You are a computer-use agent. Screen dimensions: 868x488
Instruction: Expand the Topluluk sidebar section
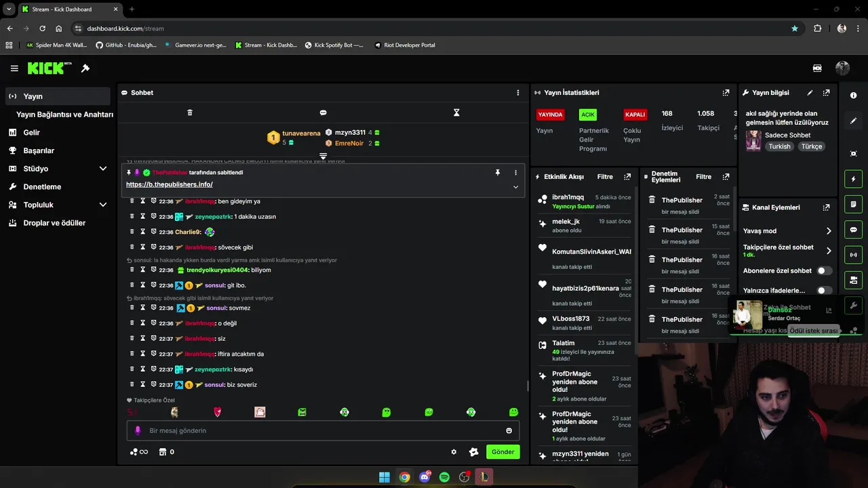(103, 205)
